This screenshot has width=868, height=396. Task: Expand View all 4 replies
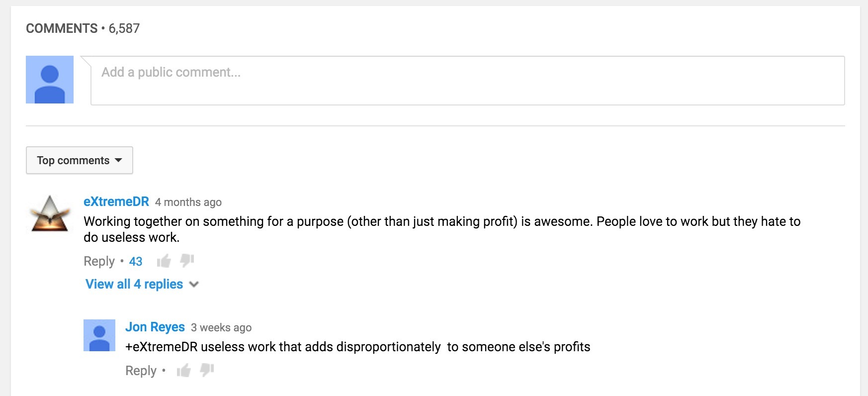pos(134,284)
